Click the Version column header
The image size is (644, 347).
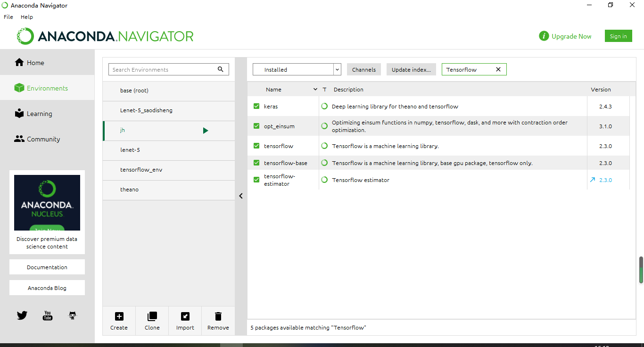point(601,89)
